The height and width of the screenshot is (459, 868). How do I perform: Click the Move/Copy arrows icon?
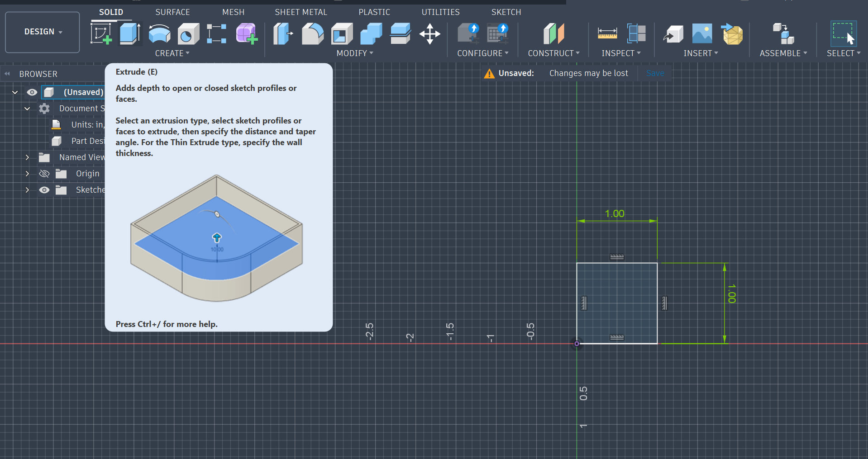(429, 34)
